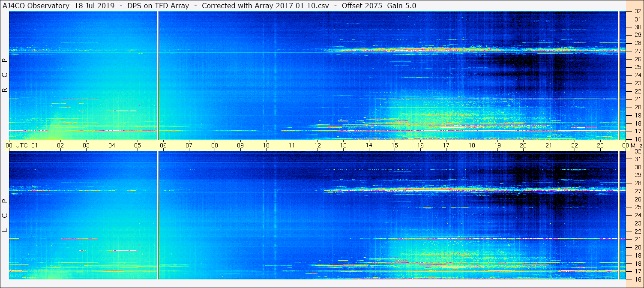
Task: Click the white data gap line in the RCP plot
Action: click(158, 75)
